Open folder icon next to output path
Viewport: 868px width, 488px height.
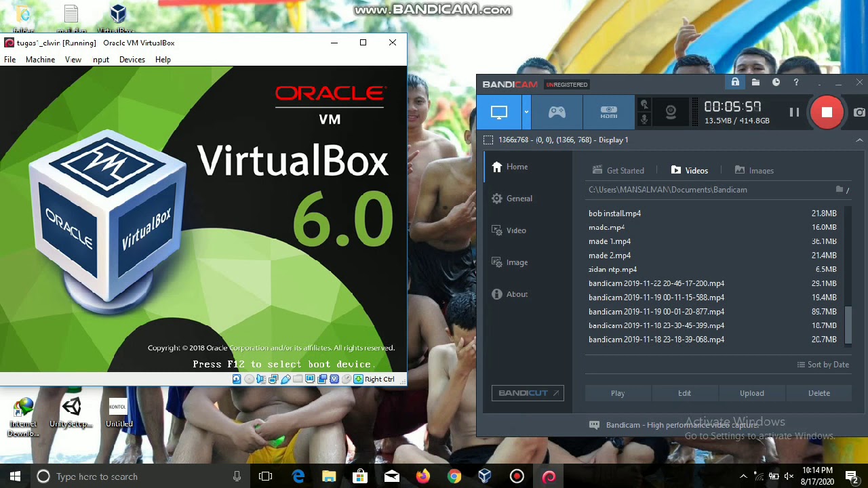[x=840, y=190]
